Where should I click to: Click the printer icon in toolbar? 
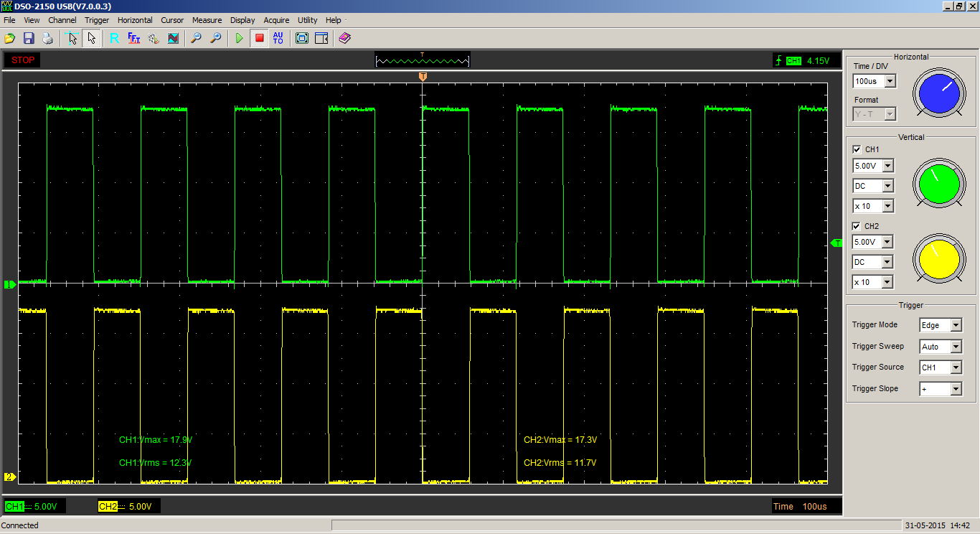pos(47,38)
